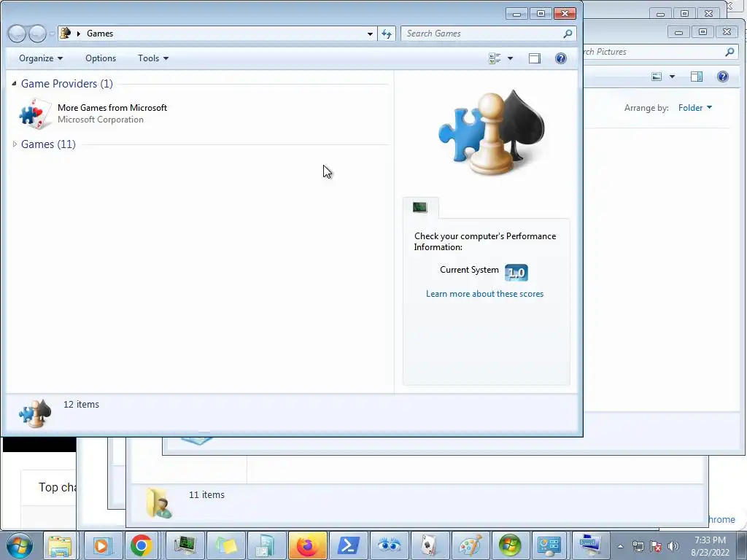Image resolution: width=747 pixels, height=560 pixels.
Task: Click the Games icon in the details pane
Action: point(35,413)
